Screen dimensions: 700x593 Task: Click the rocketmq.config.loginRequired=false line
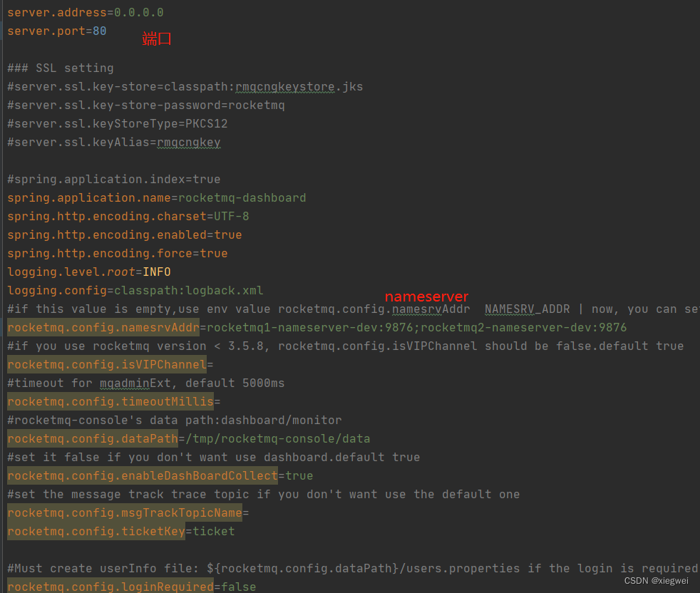pyautogui.click(x=132, y=587)
